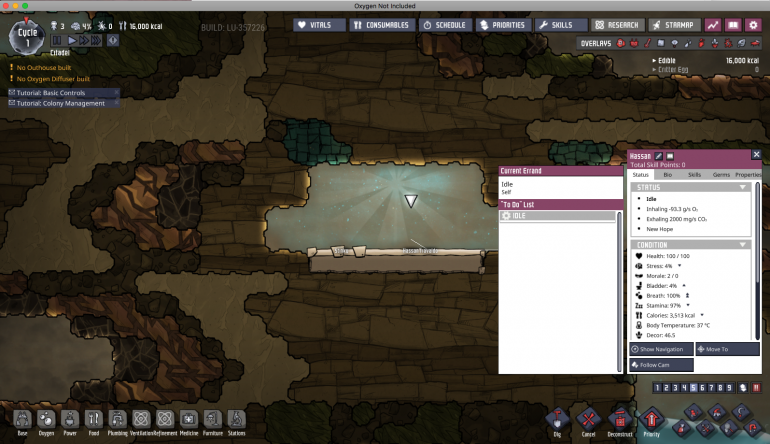Open the database book icon

[x=733, y=25]
